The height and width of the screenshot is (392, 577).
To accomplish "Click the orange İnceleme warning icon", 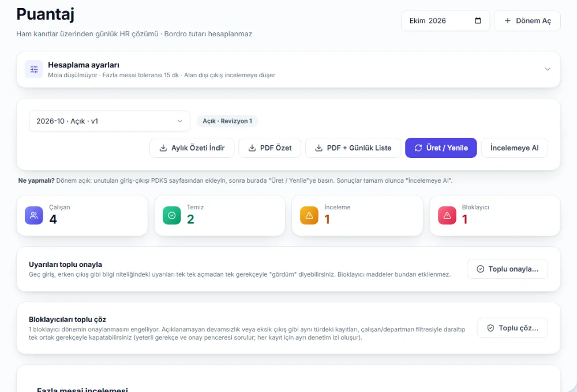I will tap(309, 216).
